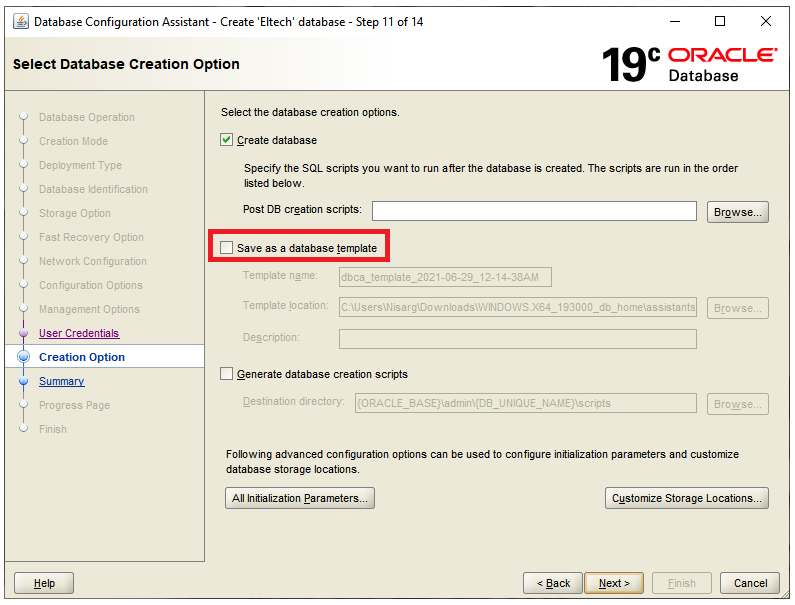Click Browse next to Template location

(x=738, y=308)
